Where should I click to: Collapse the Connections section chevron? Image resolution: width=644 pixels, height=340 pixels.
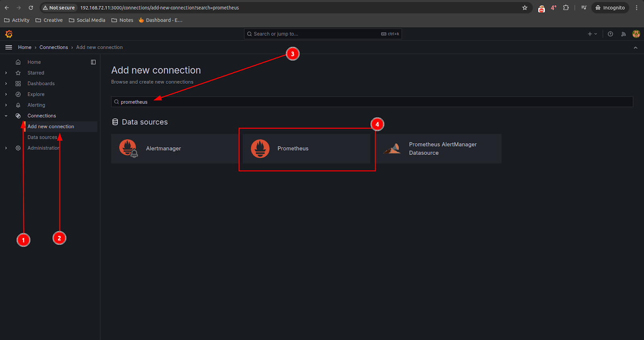tap(6, 116)
